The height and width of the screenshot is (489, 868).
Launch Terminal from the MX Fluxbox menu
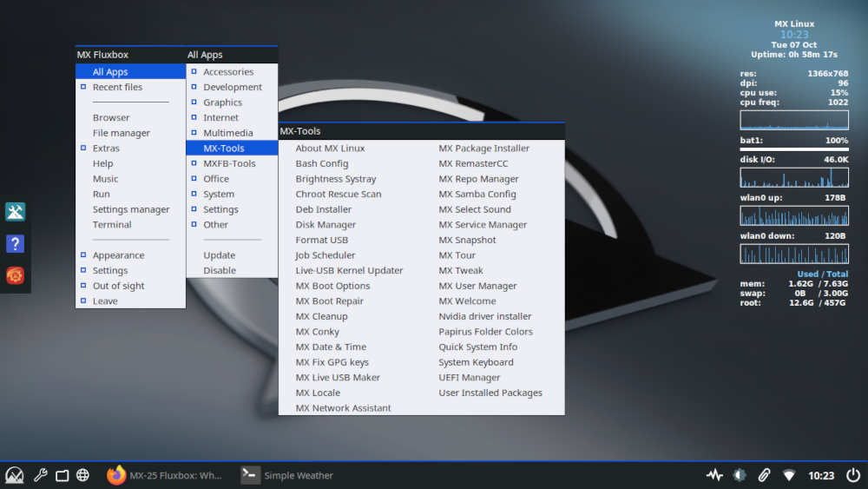click(x=112, y=225)
